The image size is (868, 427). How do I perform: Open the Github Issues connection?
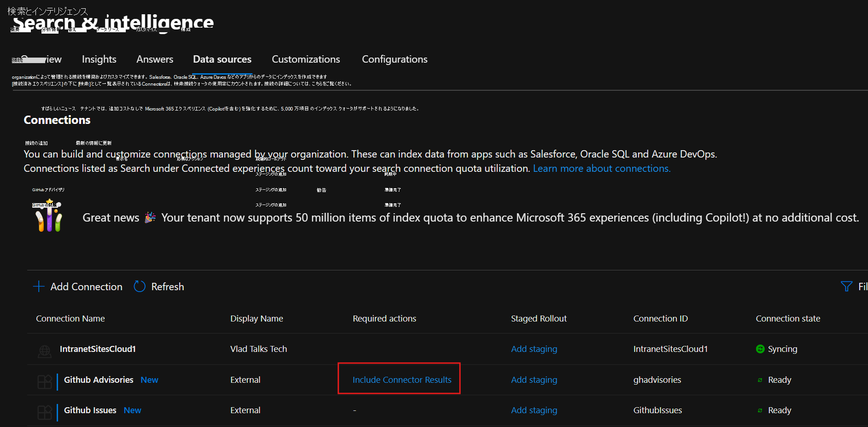tap(90, 410)
